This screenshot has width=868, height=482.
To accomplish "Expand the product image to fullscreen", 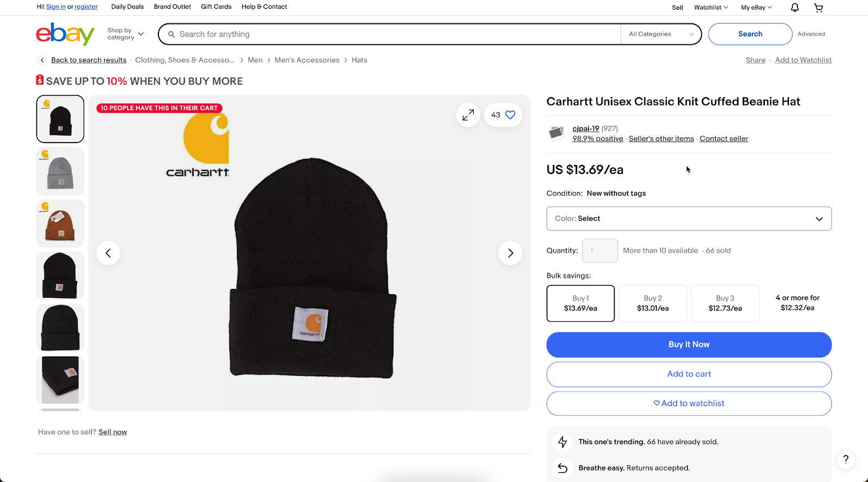I will [468, 114].
